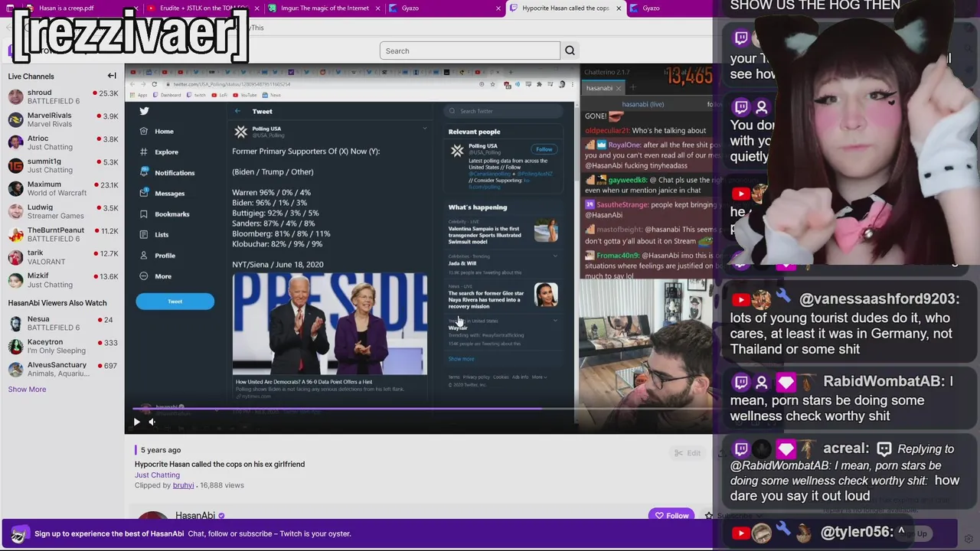Focus the Twitch Search field

[x=469, y=51]
